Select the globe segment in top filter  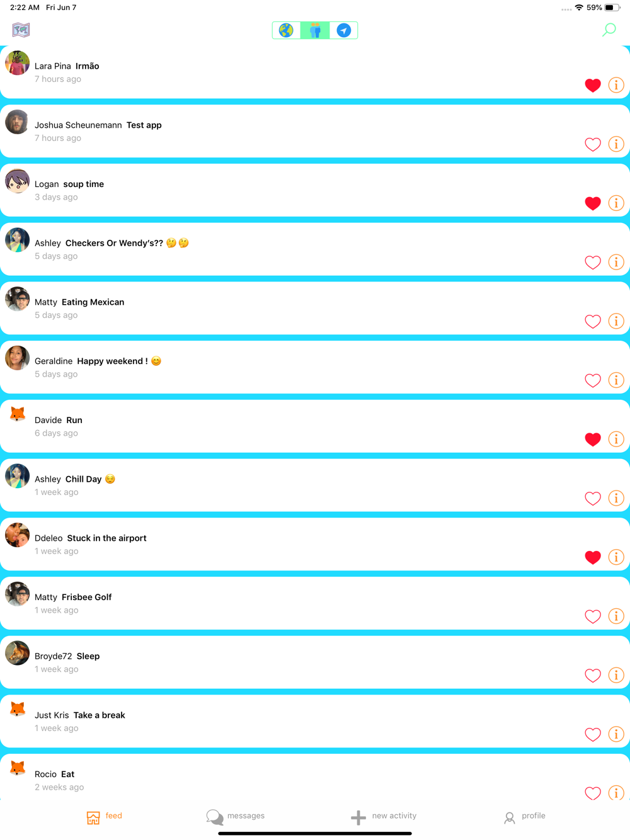[287, 30]
